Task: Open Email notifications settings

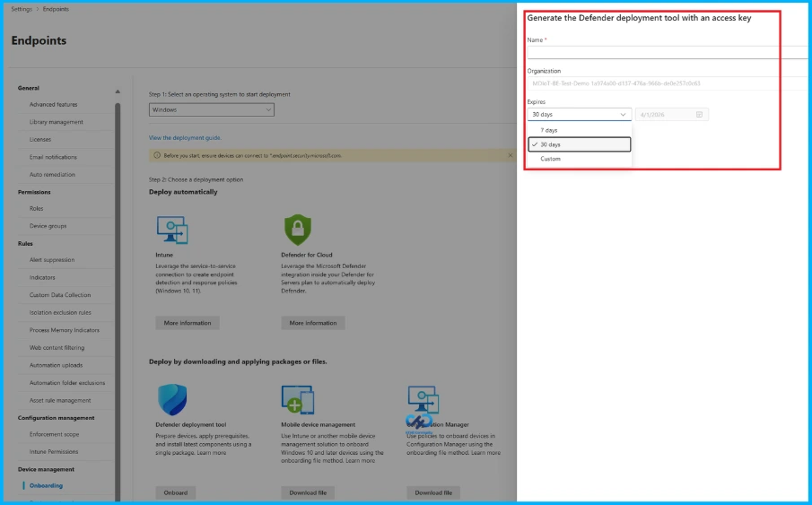Action: (53, 157)
